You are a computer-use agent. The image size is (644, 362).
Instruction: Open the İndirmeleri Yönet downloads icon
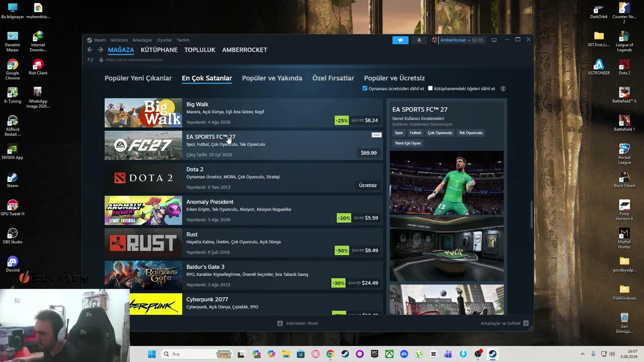(x=280, y=323)
